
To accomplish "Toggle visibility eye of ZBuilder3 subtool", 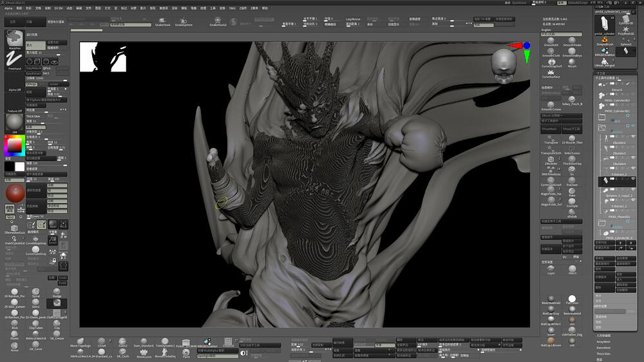I will [x=633, y=147].
